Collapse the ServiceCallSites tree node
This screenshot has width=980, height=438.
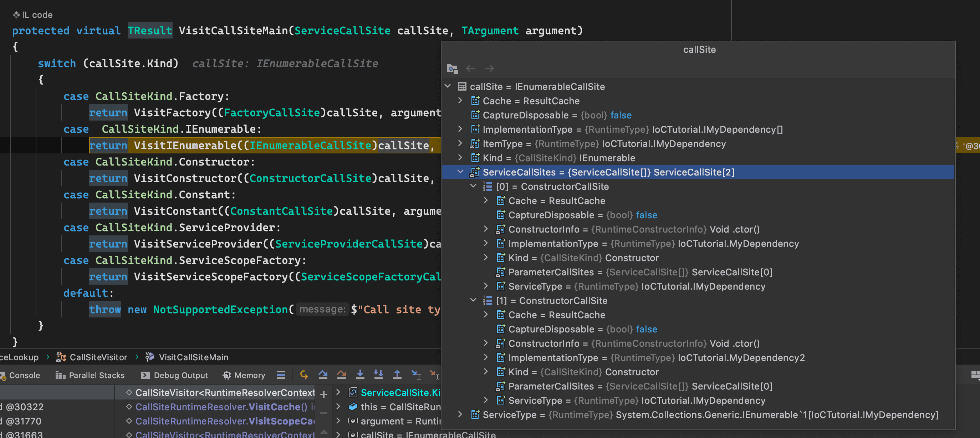click(x=461, y=172)
